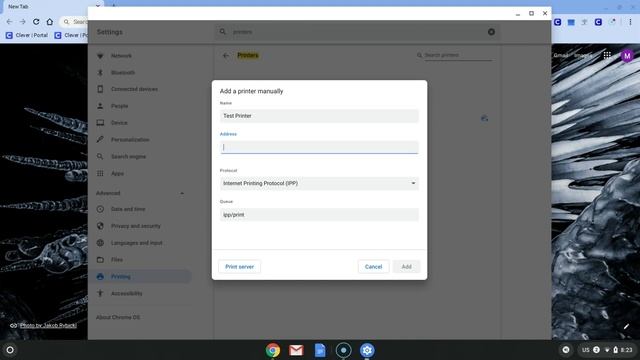Click the Google apps grid icon in Chrome
640x360 pixels.
coord(607,55)
